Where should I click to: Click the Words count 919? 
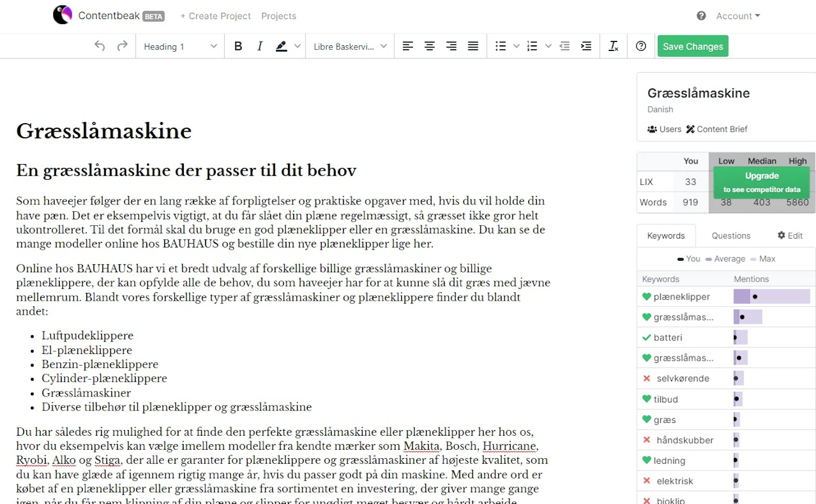point(690,203)
